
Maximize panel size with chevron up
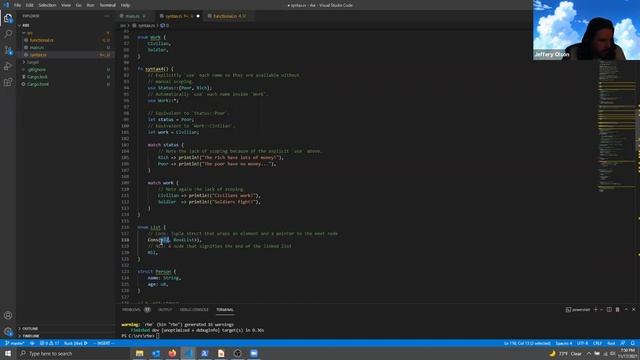(x=626, y=310)
